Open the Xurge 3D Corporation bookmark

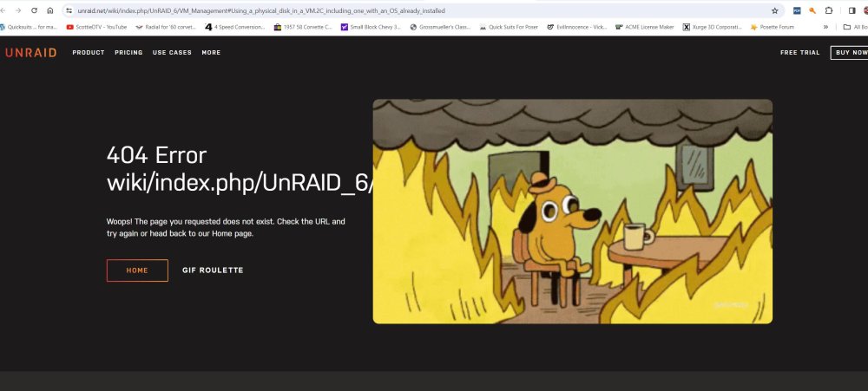(x=713, y=27)
